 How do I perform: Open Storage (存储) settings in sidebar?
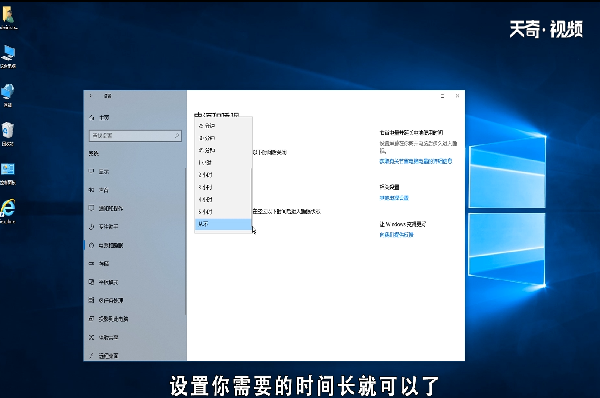coord(134,263)
